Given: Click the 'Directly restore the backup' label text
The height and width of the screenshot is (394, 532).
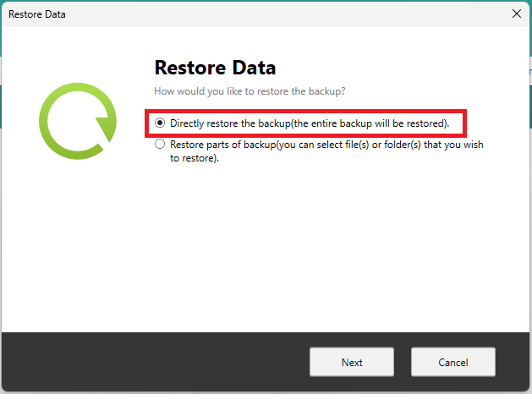Looking at the screenshot, I should pyautogui.click(x=230, y=123).
